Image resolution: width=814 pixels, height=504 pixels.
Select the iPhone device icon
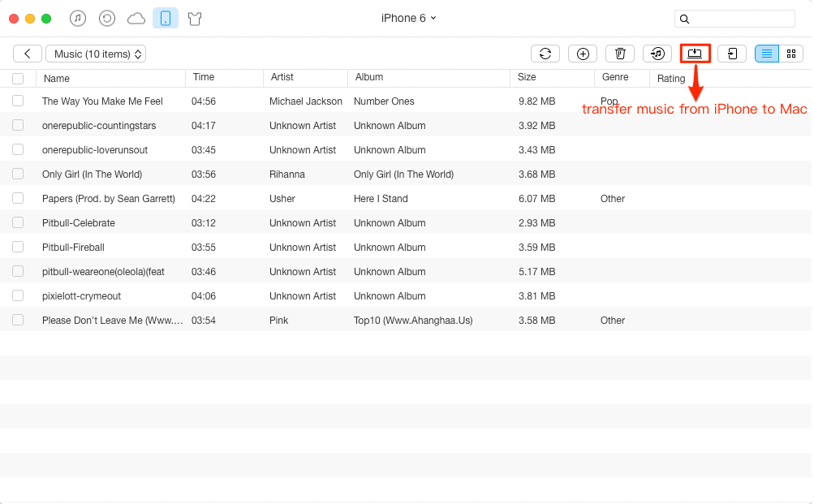point(166,18)
